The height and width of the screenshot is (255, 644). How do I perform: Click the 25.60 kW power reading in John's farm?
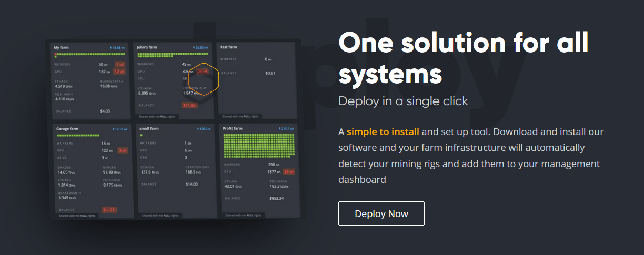click(201, 48)
